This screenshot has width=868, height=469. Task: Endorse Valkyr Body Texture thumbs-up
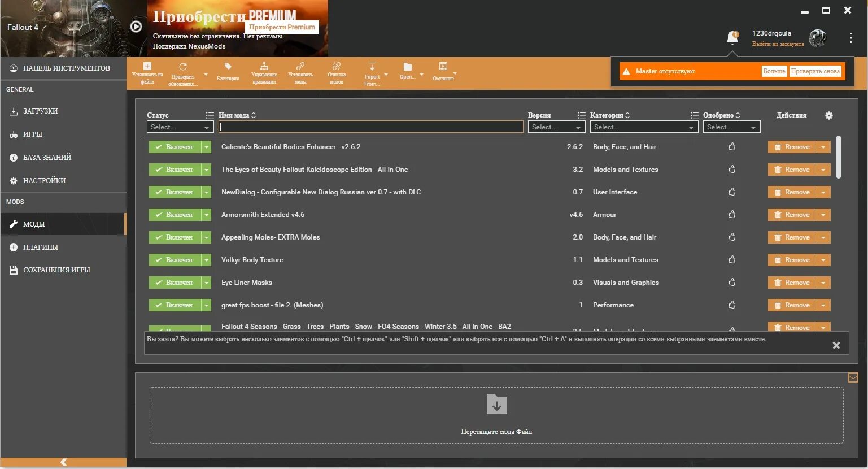tap(732, 260)
